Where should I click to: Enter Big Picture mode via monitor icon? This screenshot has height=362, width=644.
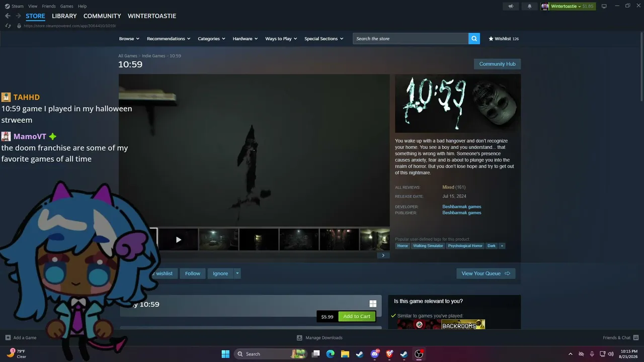click(604, 6)
